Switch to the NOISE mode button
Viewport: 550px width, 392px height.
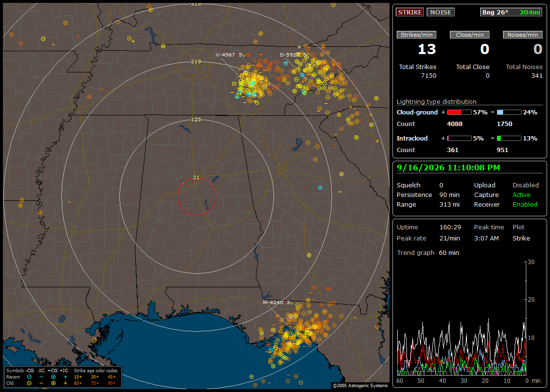(x=441, y=12)
